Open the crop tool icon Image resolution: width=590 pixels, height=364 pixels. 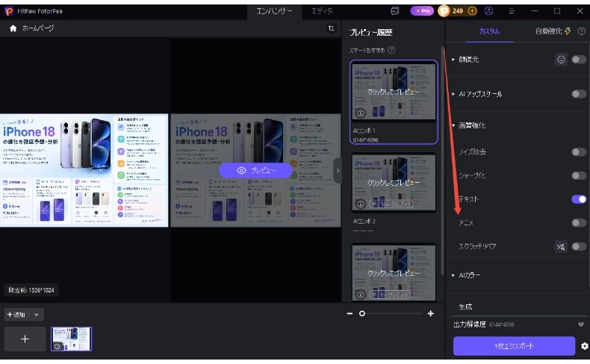331,28
